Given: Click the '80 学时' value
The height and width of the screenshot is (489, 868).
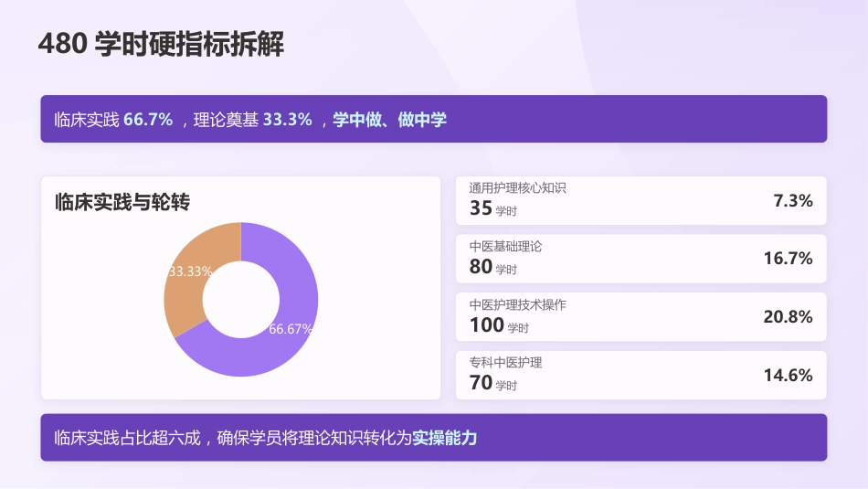Looking at the screenshot, I should coord(493,266).
